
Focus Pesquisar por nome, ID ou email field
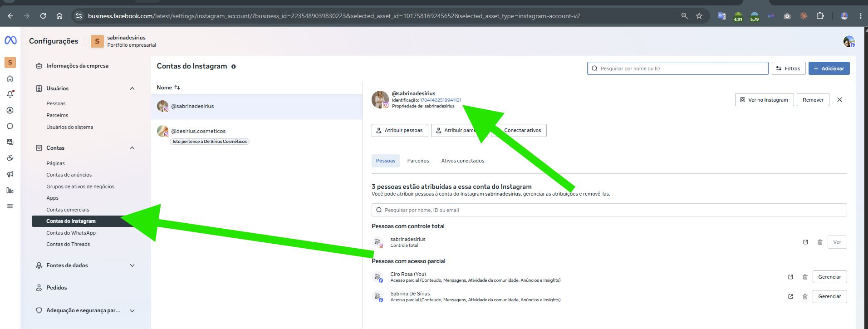coord(609,210)
